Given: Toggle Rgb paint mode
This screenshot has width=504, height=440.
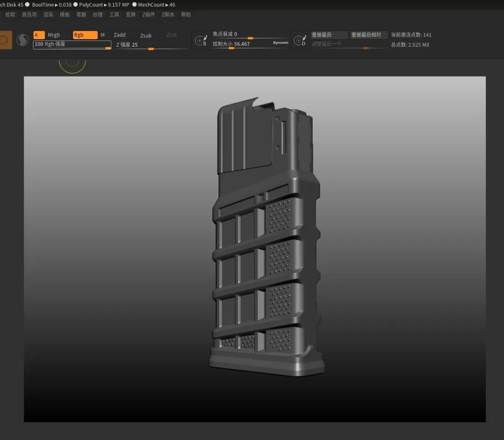Looking at the screenshot, I should coord(85,35).
